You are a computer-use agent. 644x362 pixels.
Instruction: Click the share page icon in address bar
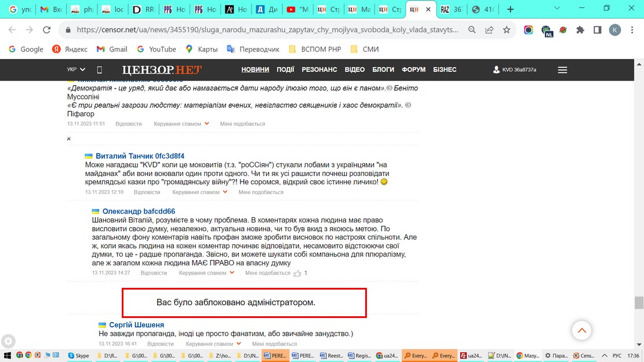[489, 30]
